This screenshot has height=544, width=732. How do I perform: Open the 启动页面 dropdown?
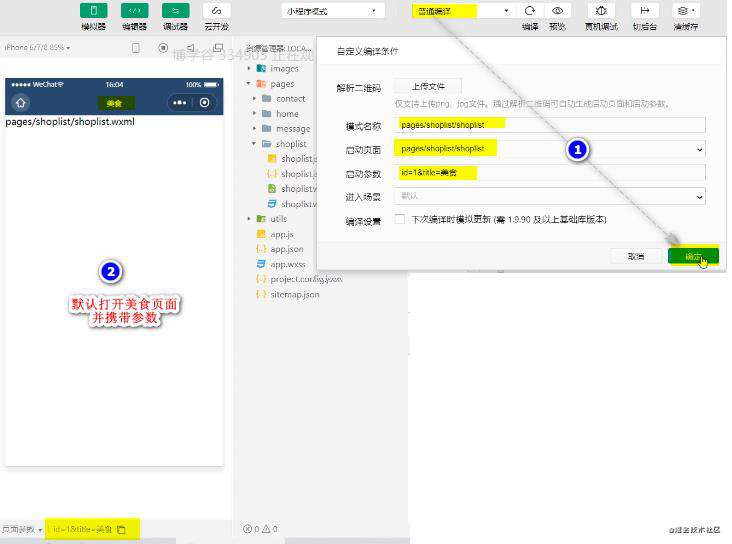point(549,149)
